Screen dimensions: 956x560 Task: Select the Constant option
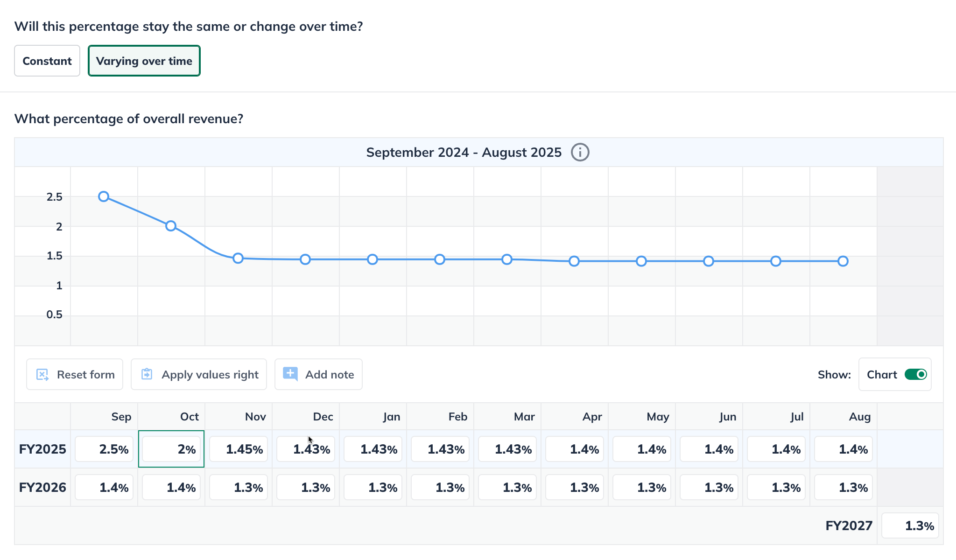[47, 61]
